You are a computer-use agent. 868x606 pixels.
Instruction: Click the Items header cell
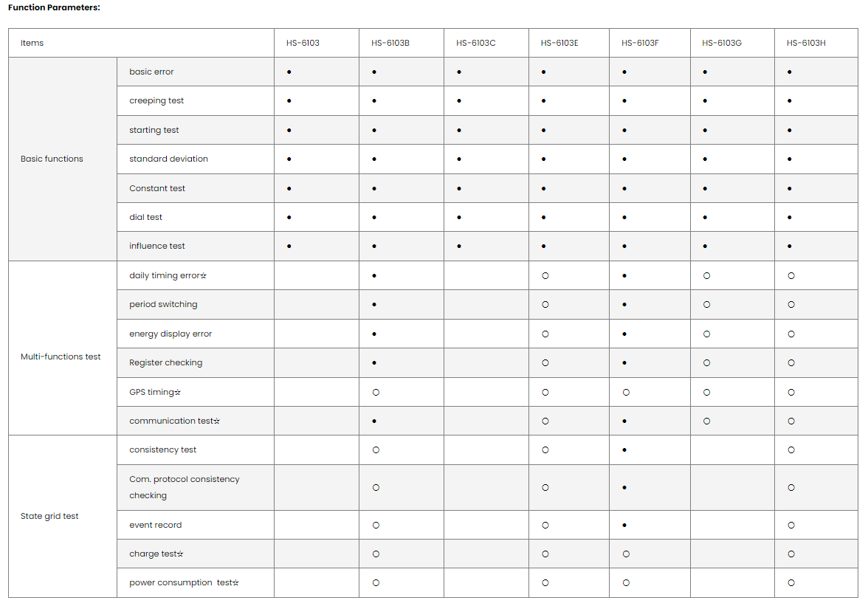point(32,43)
